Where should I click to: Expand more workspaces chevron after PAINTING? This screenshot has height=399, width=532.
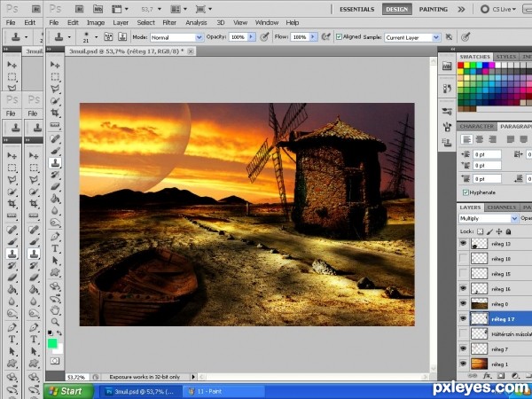[461, 9]
